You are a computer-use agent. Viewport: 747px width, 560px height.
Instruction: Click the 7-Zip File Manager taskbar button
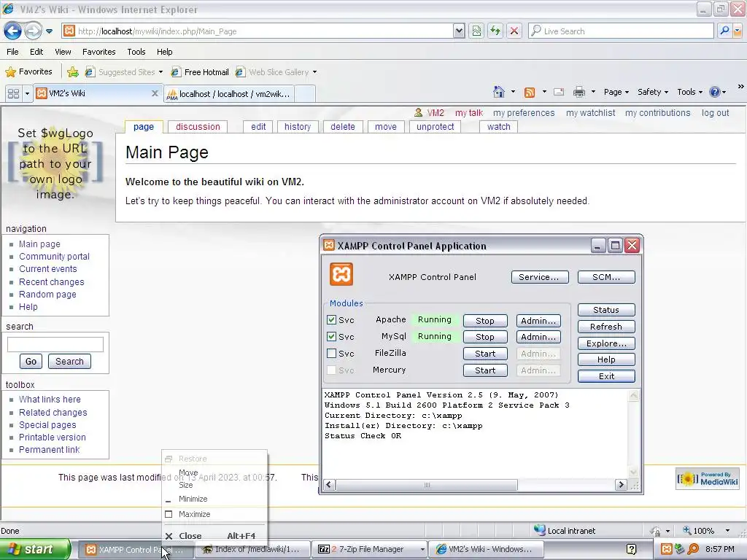pyautogui.click(x=371, y=550)
